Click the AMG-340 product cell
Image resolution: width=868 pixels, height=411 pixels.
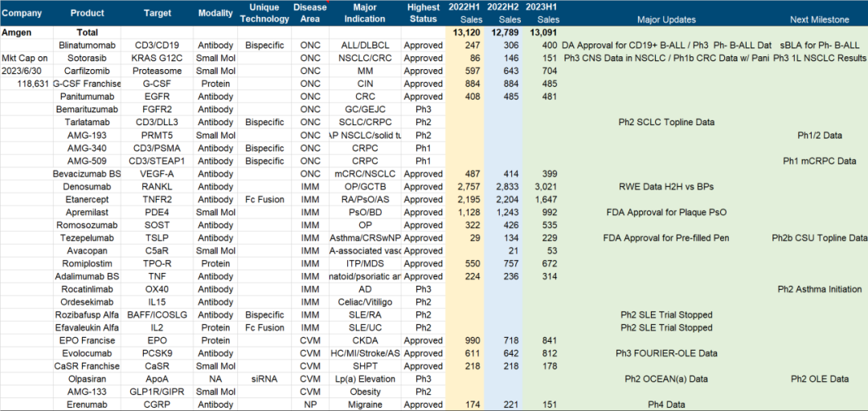tap(87, 149)
